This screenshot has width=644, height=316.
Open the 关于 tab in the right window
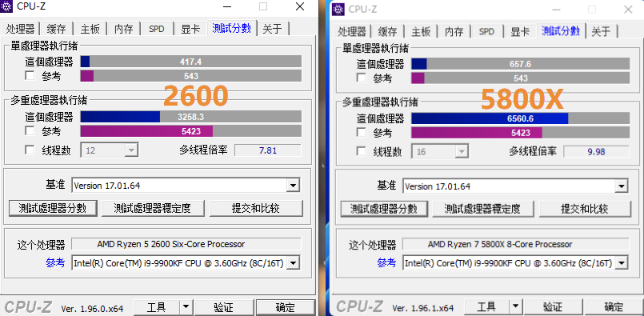[602, 31]
